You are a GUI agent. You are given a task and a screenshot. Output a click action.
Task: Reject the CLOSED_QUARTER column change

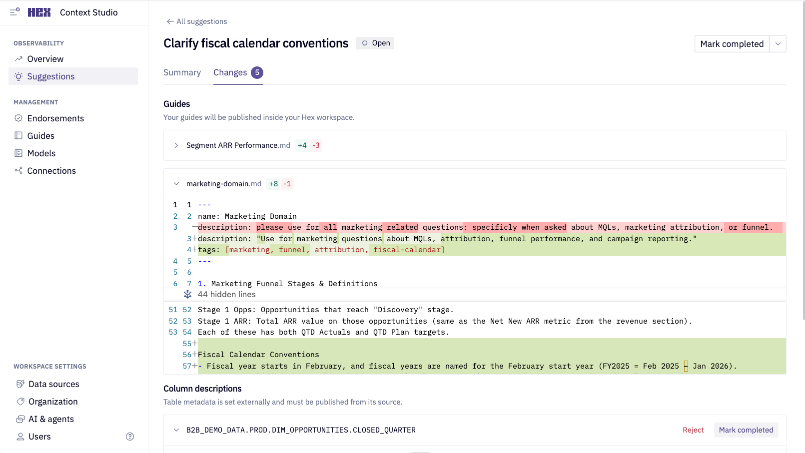click(x=693, y=430)
